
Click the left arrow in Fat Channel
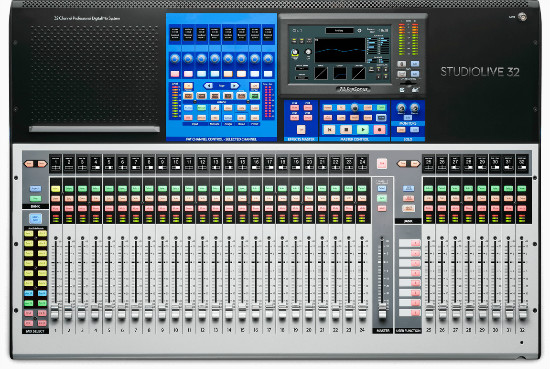(208, 86)
